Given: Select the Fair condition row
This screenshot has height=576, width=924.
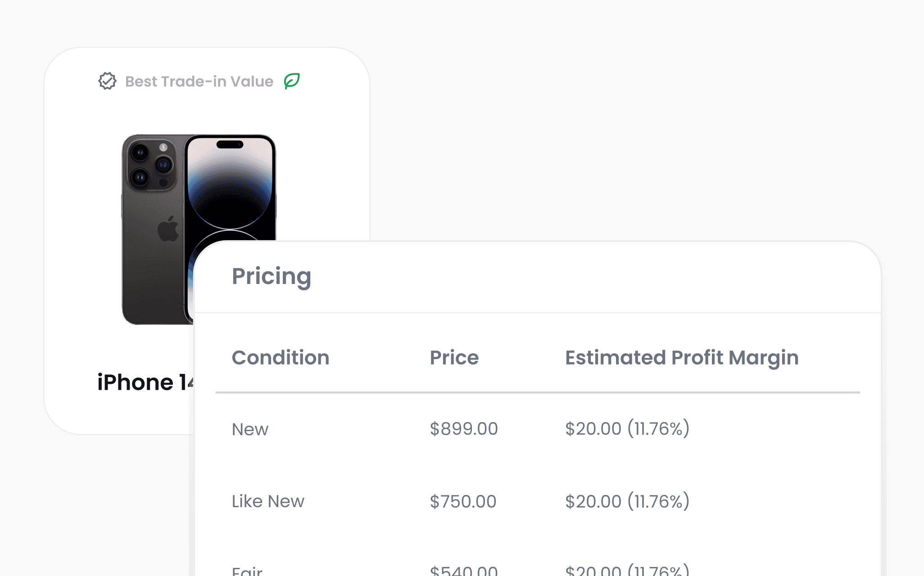Looking at the screenshot, I should coord(538,569).
